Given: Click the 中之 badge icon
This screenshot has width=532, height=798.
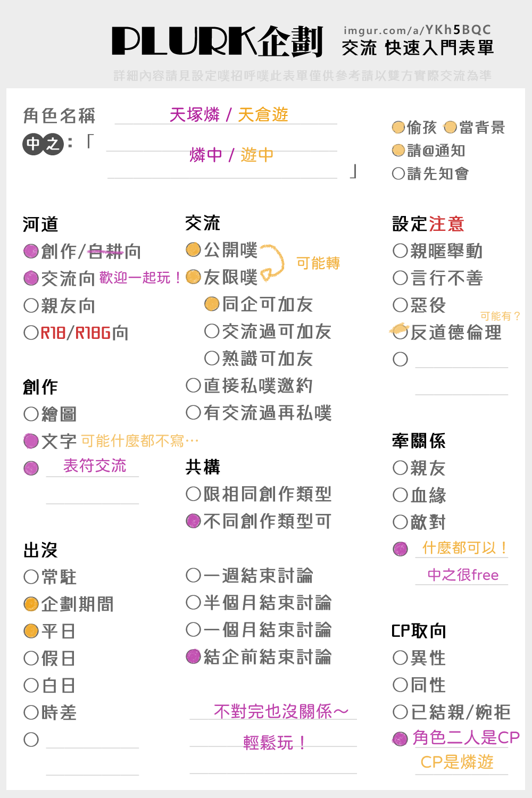Looking at the screenshot, I should (43, 144).
